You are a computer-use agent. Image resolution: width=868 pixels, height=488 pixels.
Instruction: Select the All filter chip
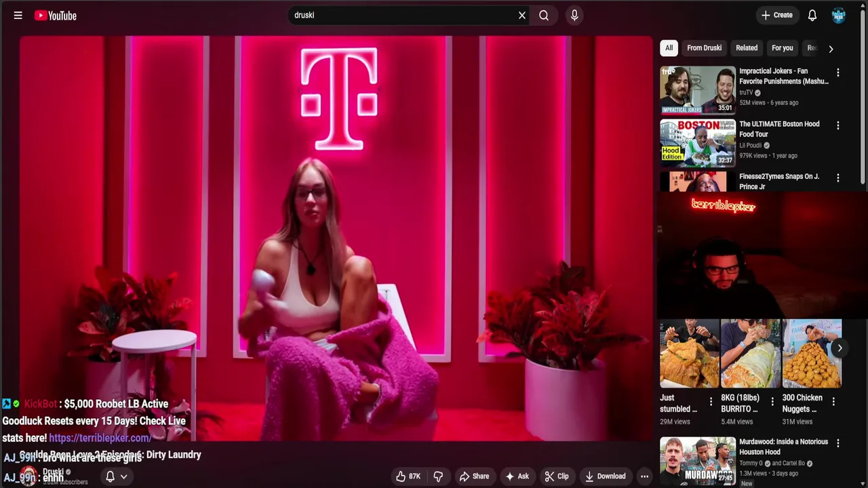(669, 48)
